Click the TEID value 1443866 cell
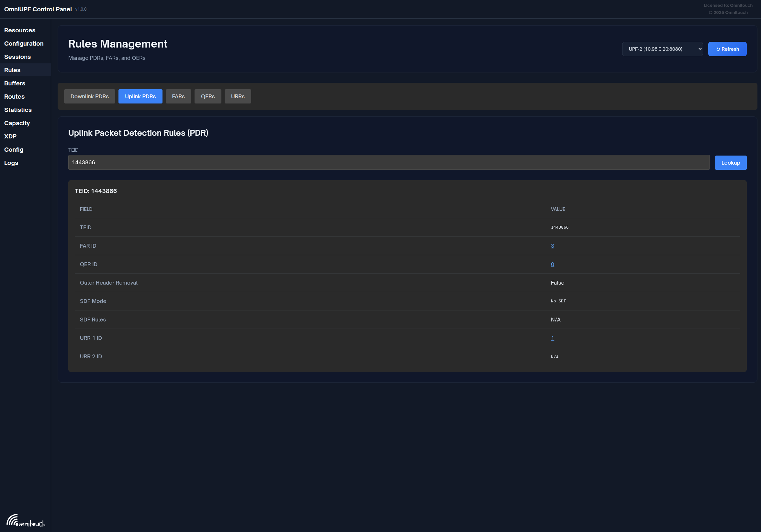 point(559,227)
